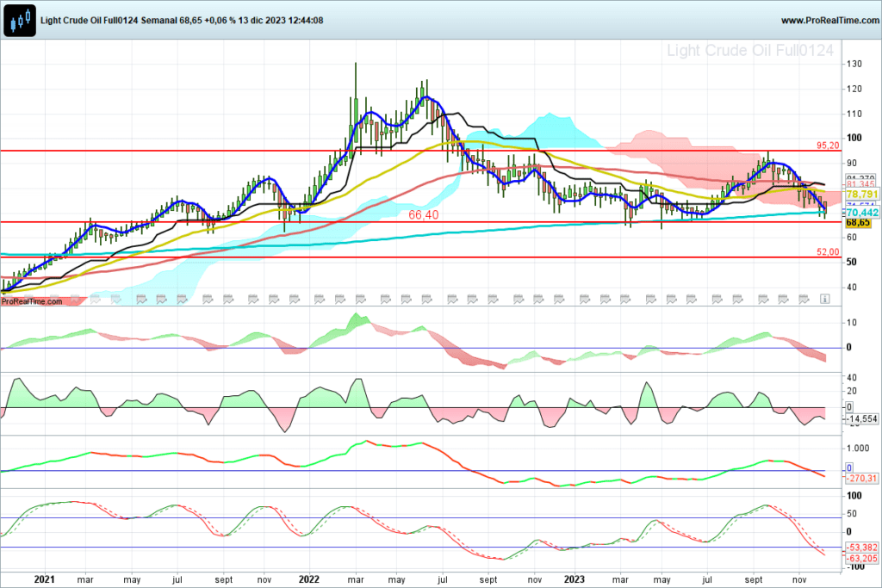882x588 pixels.
Task: Click the "120" price axis label
Action: pyautogui.click(x=854, y=89)
